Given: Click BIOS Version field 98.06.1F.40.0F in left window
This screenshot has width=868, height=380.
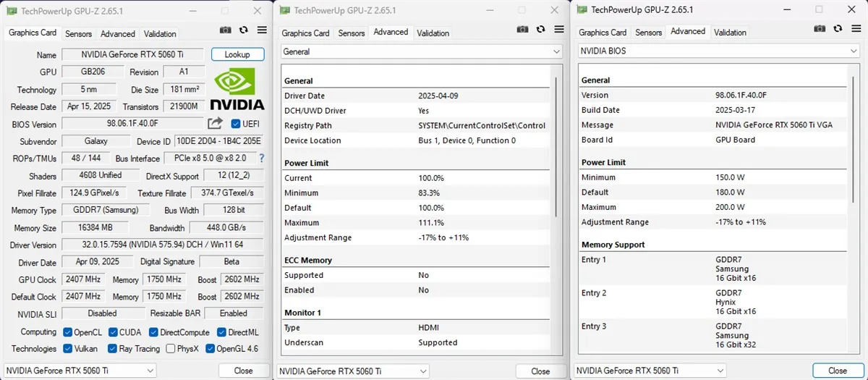Looking at the screenshot, I should tap(133, 124).
